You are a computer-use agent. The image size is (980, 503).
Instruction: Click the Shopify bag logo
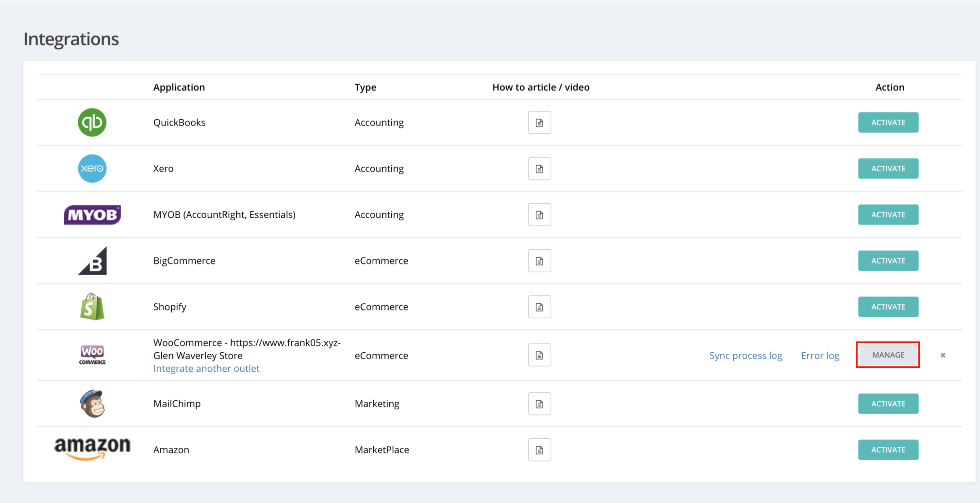tap(92, 306)
